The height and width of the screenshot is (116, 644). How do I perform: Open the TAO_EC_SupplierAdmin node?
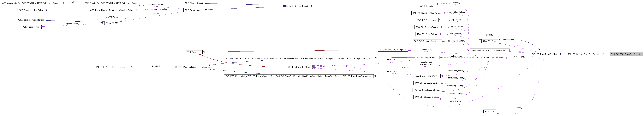pos(427,57)
